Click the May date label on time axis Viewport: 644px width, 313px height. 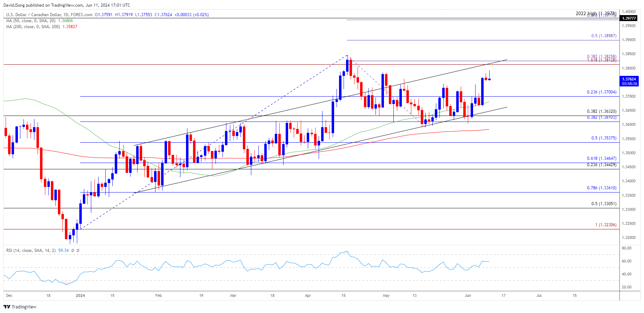(386, 295)
